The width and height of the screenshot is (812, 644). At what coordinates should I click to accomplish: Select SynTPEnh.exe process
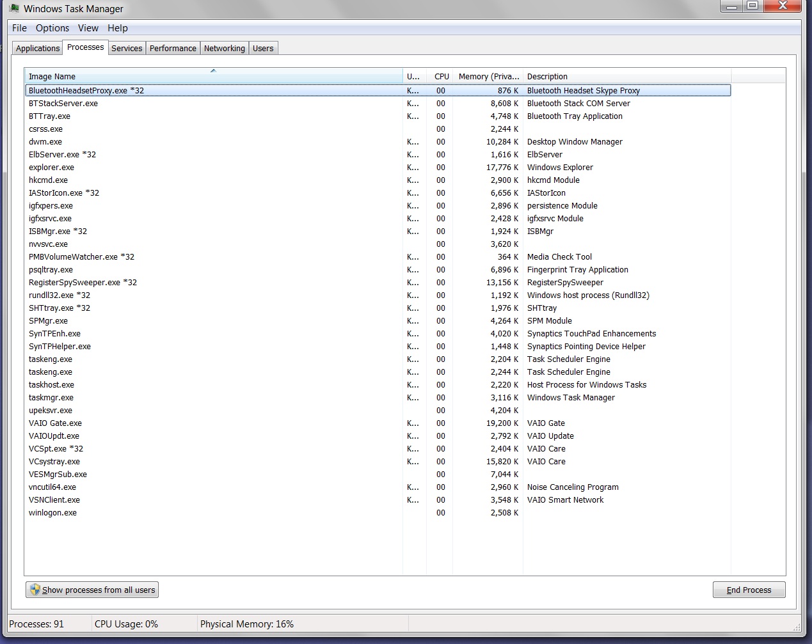[378, 334]
